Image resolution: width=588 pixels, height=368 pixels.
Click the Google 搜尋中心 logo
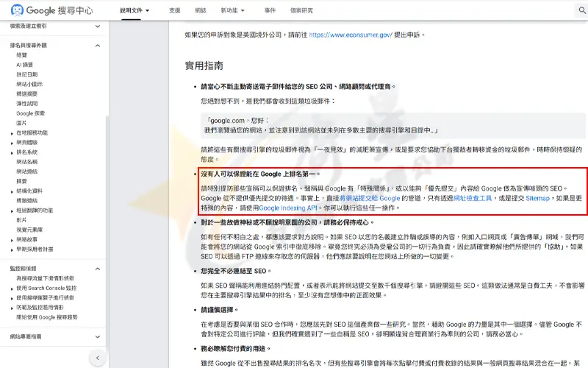coord(51,10)
